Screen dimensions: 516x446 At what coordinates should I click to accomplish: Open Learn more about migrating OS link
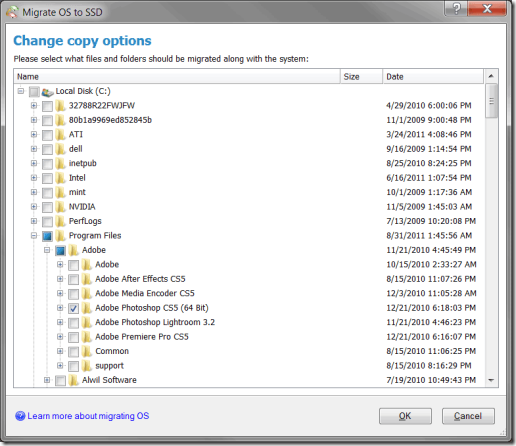[88, 416]
